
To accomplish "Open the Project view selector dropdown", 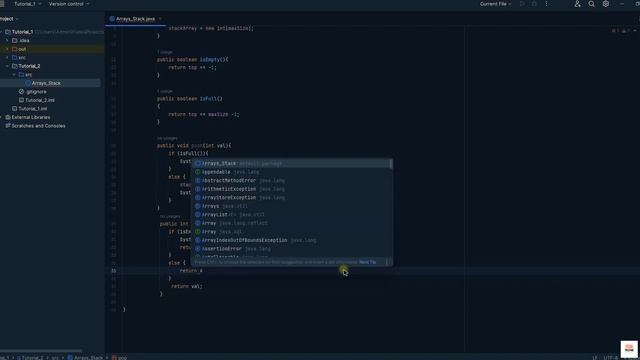I will coord(8,19).
